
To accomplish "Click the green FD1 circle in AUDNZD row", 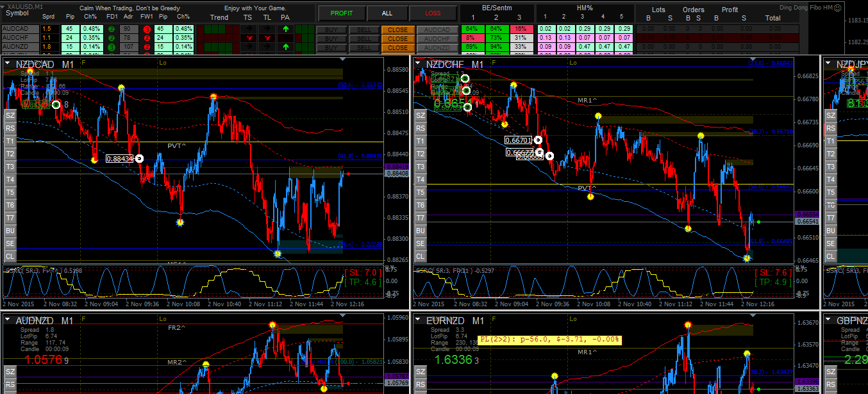I will (112, 47).
